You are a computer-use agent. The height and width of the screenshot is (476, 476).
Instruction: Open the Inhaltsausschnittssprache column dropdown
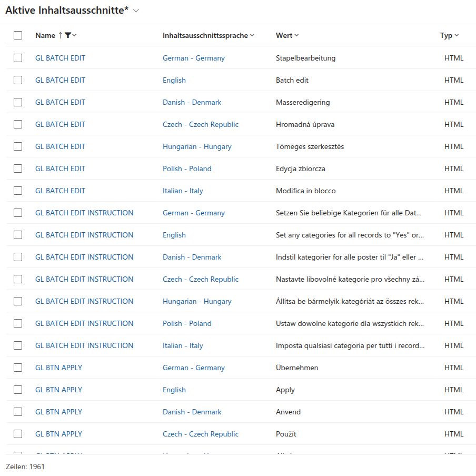251,35
